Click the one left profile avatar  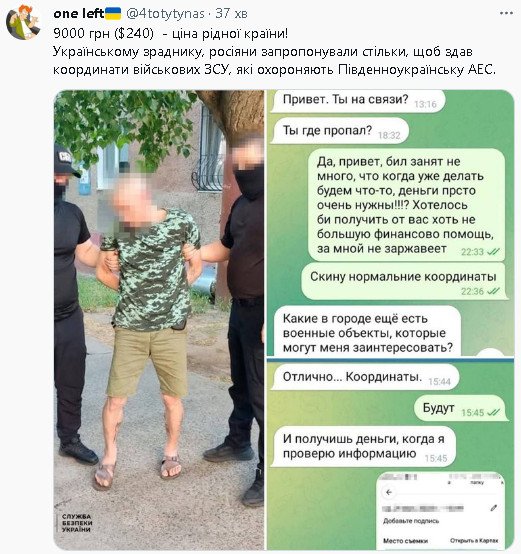pyautogui.click(x=23, y=23)
